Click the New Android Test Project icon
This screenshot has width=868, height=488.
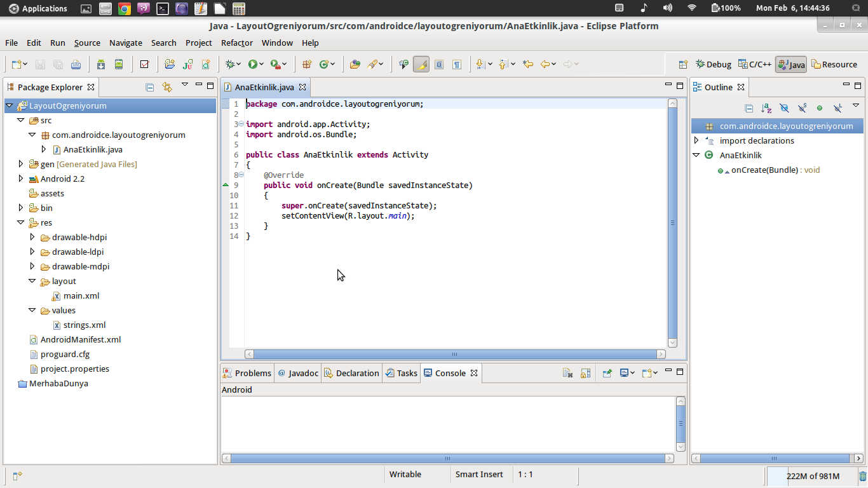point(187,64)
